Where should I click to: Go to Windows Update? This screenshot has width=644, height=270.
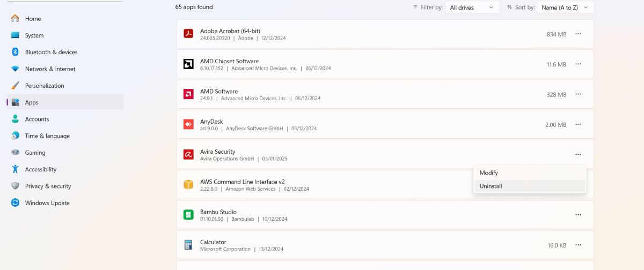pyautogui.click(x=65, y=203)
